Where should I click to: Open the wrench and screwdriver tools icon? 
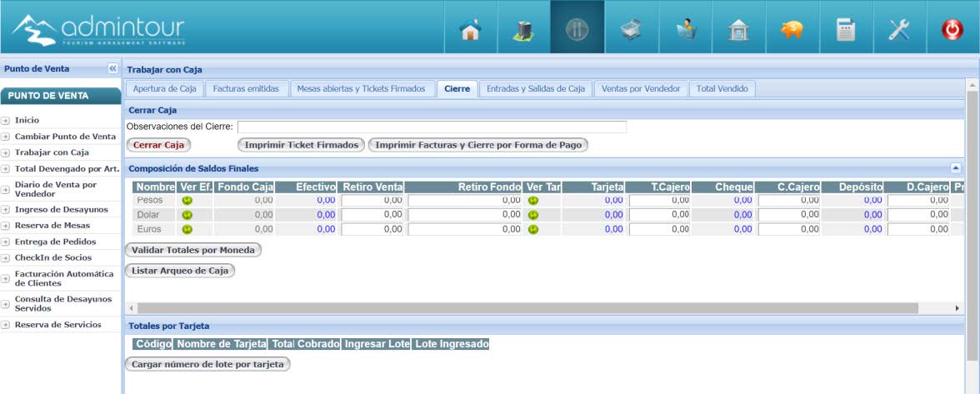point(899,29)
